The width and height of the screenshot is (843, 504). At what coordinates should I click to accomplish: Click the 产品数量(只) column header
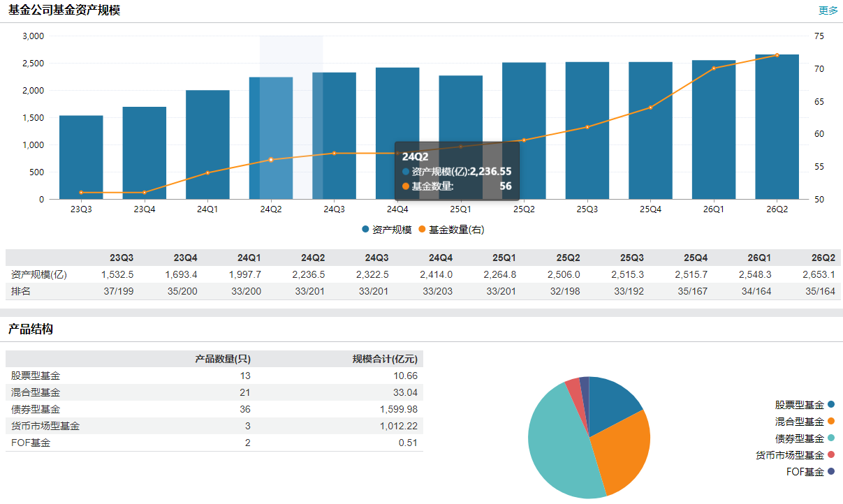point(223,359)
